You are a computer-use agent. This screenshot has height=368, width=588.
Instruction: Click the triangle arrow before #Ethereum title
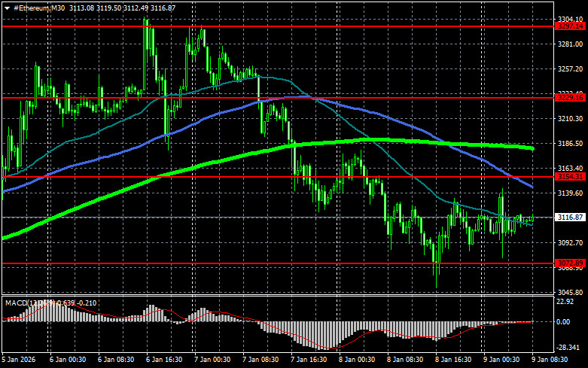(x=7, y=8)
